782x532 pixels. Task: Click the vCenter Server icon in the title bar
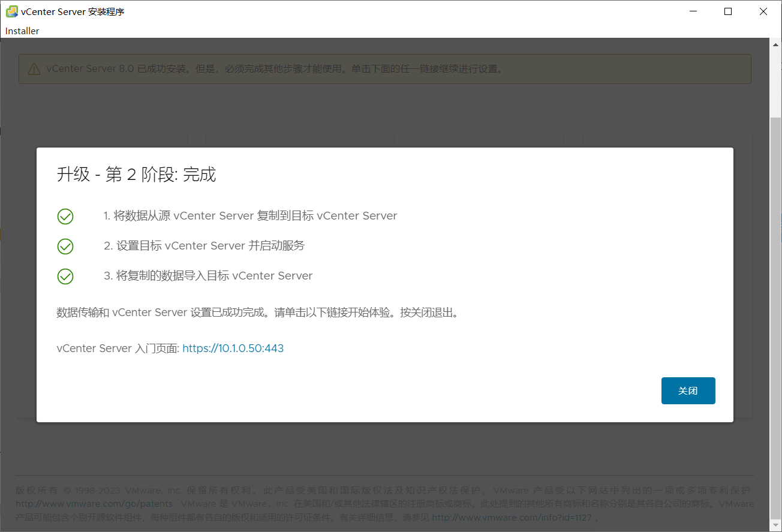click(11, 11)
